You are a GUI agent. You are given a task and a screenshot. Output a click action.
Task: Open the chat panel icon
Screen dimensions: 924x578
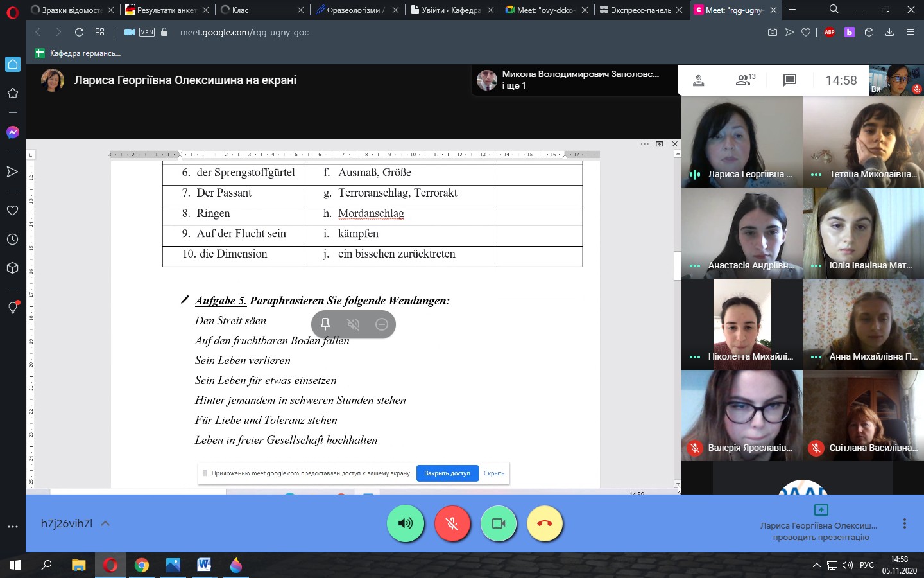pyautogui.click(x=789, y=80)
